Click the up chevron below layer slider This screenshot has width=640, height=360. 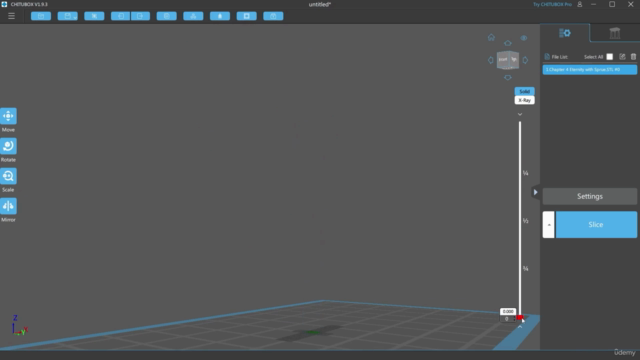click(x=520, y=327)
